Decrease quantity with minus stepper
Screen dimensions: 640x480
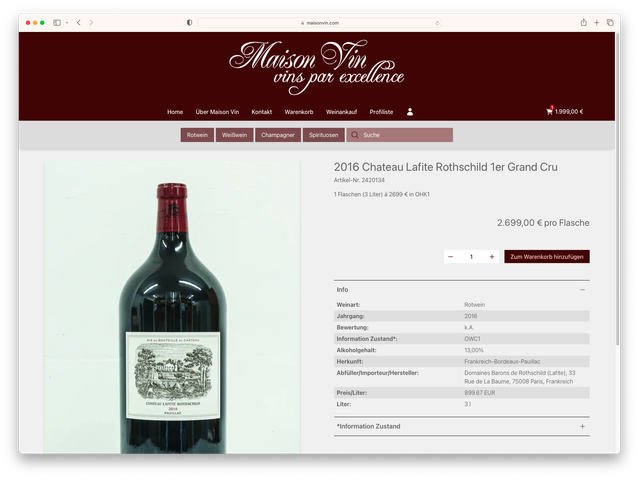(450, 256)
